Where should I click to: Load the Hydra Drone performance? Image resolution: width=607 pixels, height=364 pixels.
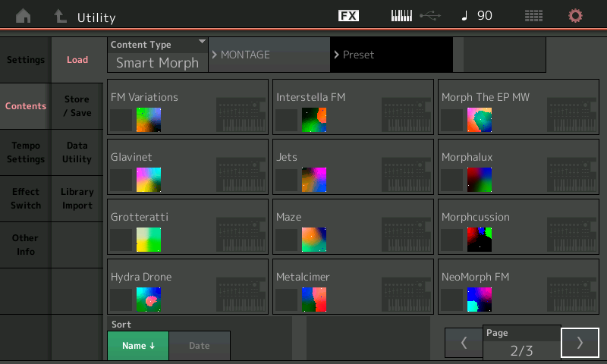click(x=188, y=287)
